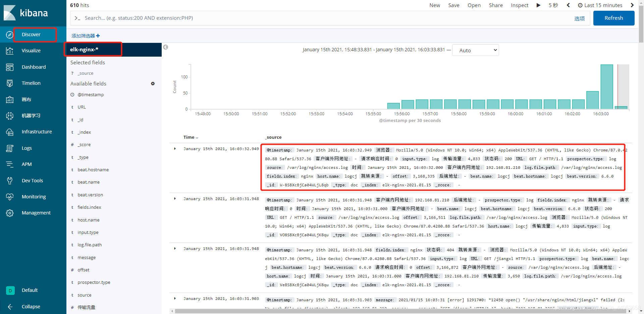Viewport: 644px width, 314px height.
Task: Open the Auto interval dropdown
Action: [x=475, y=50]
